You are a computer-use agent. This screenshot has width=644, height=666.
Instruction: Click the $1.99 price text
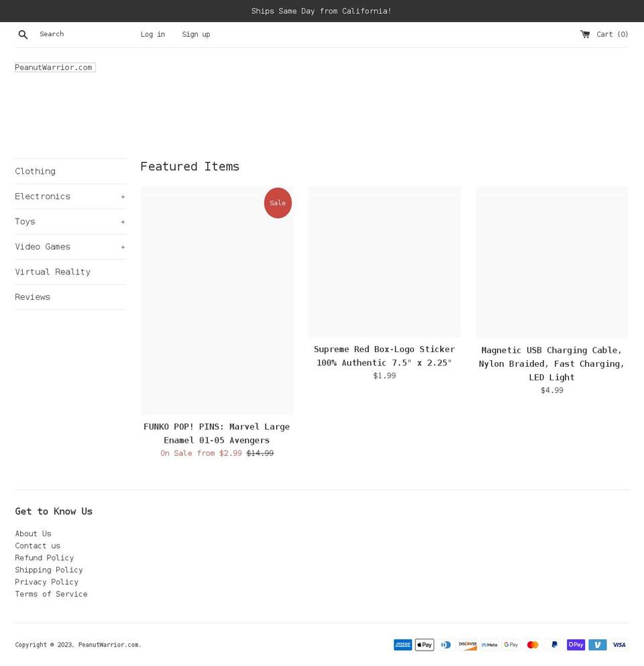384,376
